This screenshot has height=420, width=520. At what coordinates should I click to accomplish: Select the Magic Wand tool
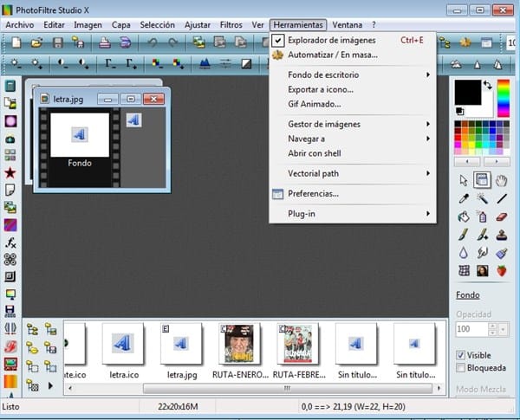tap(483, 198)
